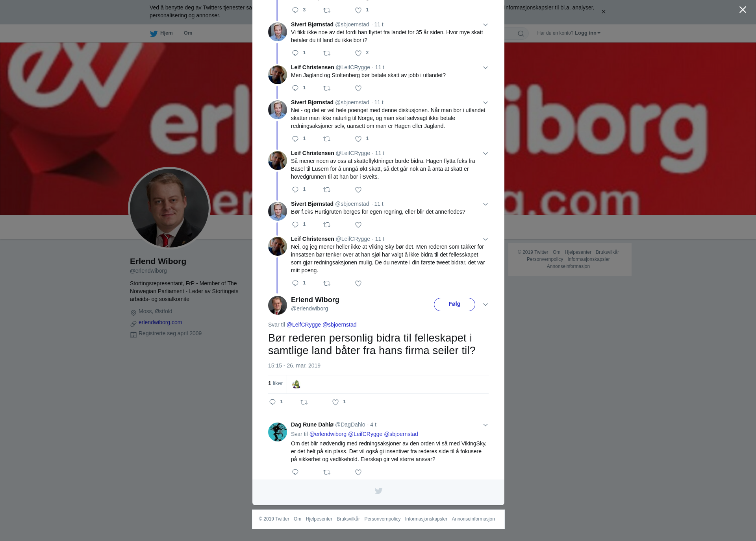Follow Erlend Wiborg with the Følg button

click(x=454, y=304)
